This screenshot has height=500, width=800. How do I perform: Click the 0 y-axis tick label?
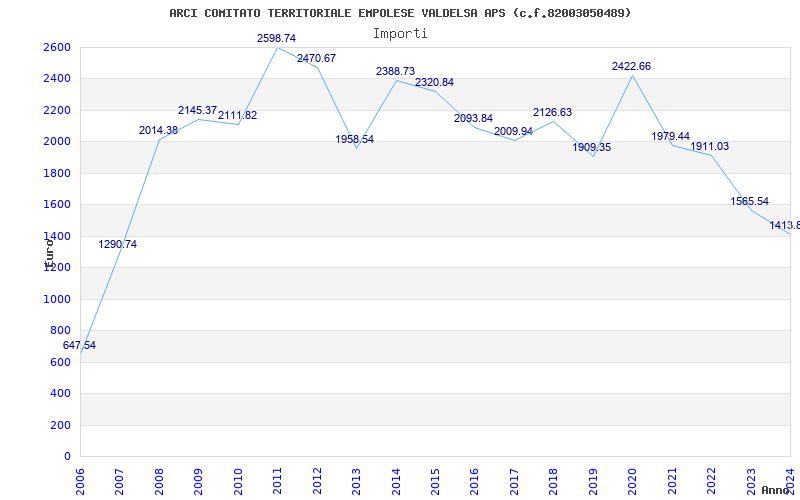(x=68, y=457)
